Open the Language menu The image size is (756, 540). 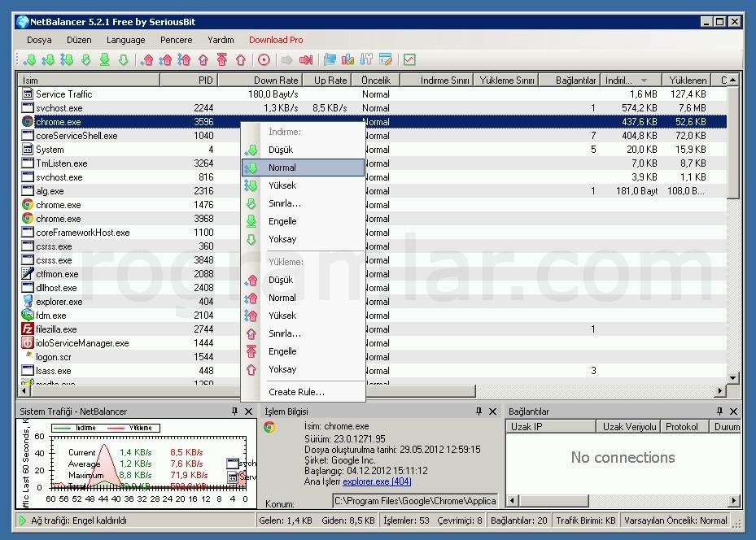125,40
